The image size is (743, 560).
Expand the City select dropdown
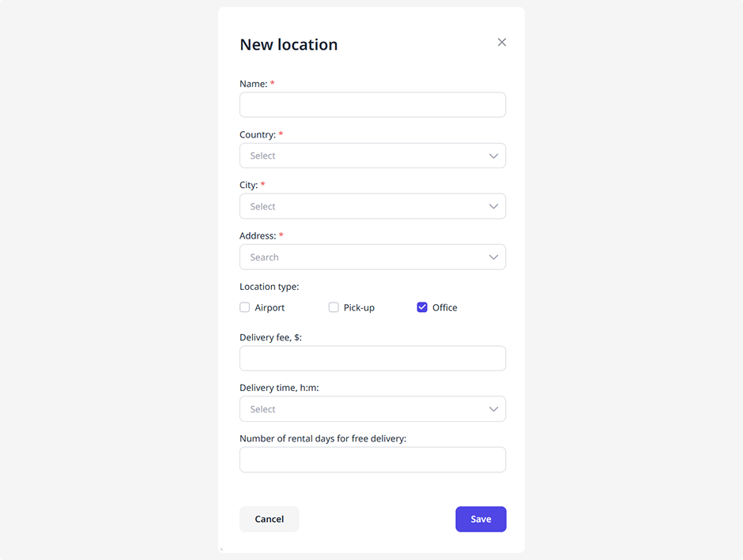364,206
